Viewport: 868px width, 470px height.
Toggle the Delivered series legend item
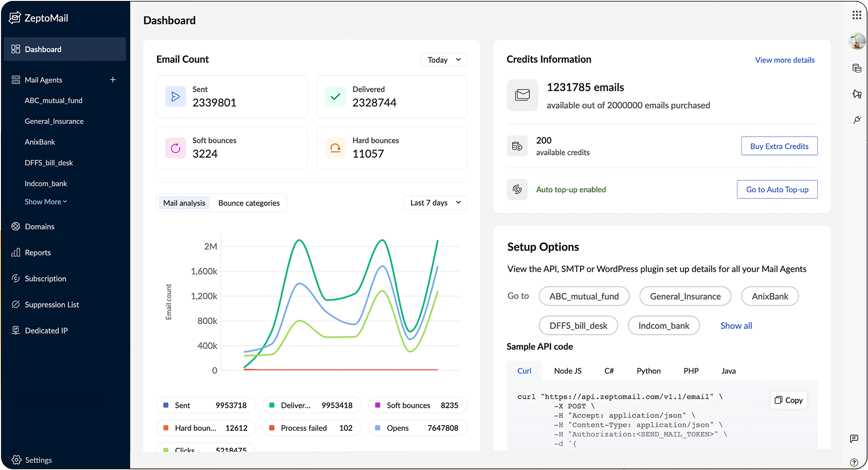pyautogui.click(x=312, y=405)
